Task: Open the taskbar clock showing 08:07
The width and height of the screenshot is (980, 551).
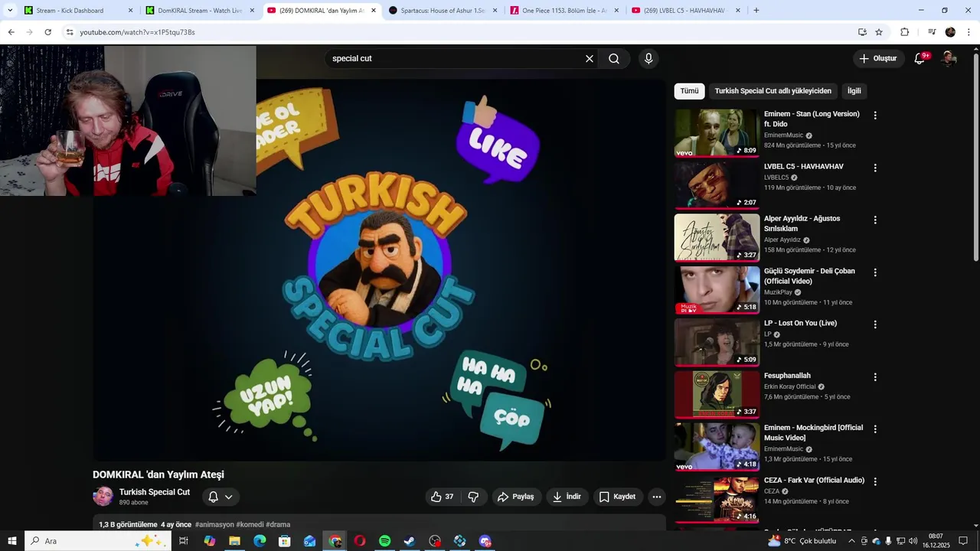Action: (x=936, y=541)
